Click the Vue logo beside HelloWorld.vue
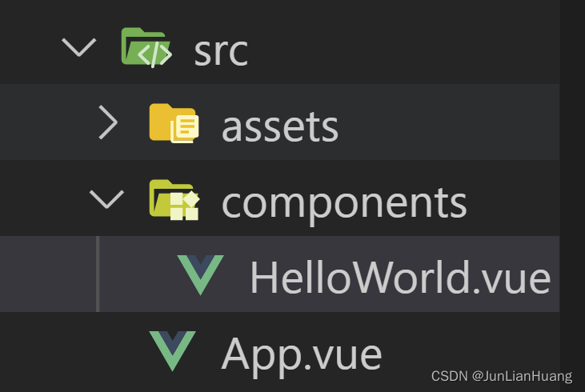585x392 pixels. tap(201, 275)
